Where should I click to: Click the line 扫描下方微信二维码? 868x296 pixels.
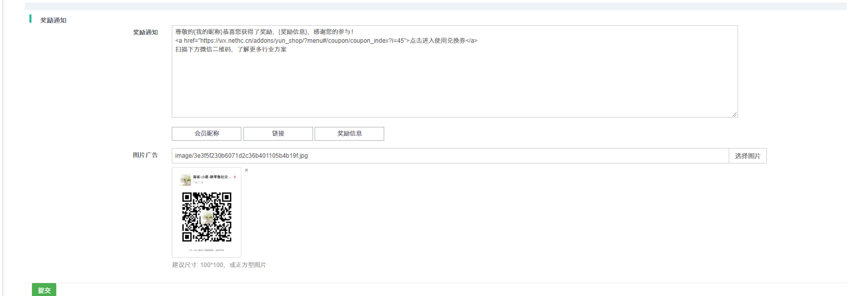[231, 50]
